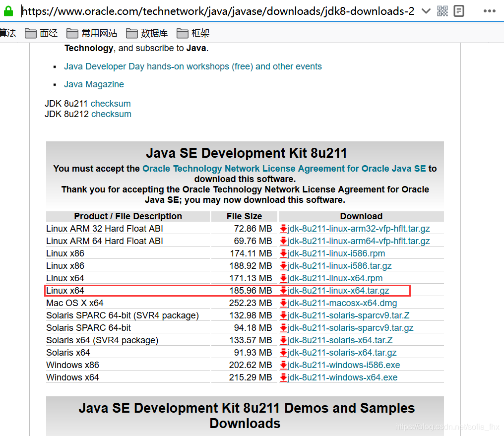Click the 'Product / File Description' column header
Viewport: 504px width, 436px height.
point(128,216)
